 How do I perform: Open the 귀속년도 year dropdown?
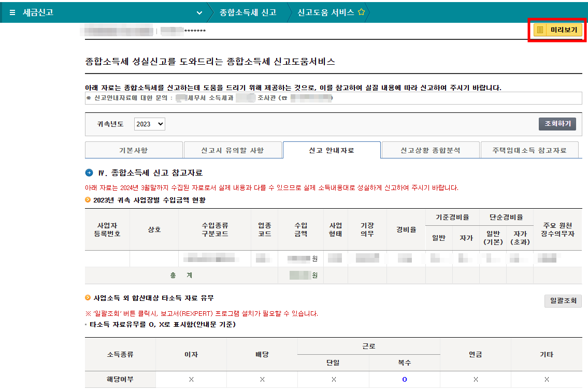tap(149, 124)
